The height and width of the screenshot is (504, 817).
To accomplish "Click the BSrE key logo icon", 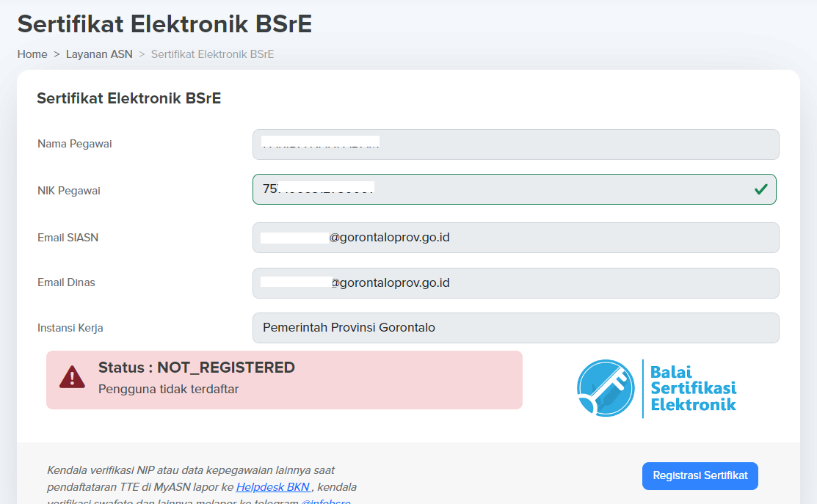I will click(606, 388).
